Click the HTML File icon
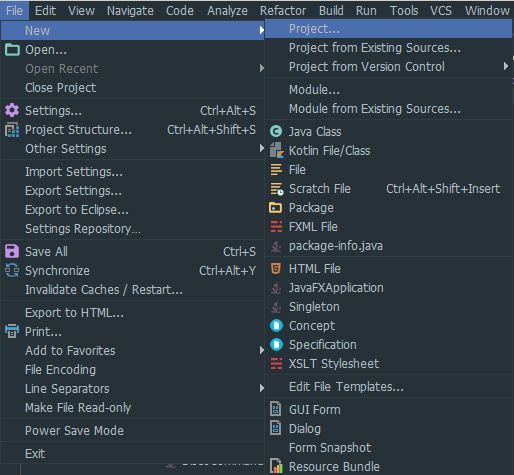514x475 pixels. click(x=276, y=268)
